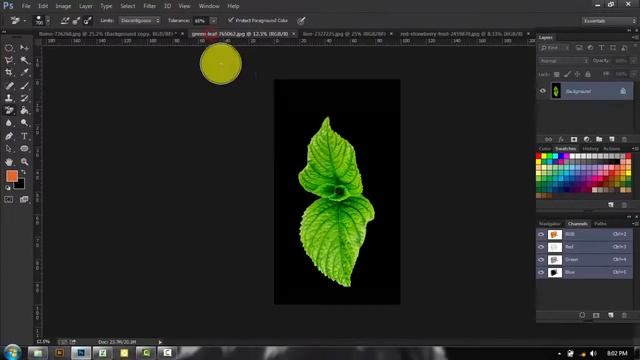
Task: Create a new layer group folder
Action: tap(599, 140)
